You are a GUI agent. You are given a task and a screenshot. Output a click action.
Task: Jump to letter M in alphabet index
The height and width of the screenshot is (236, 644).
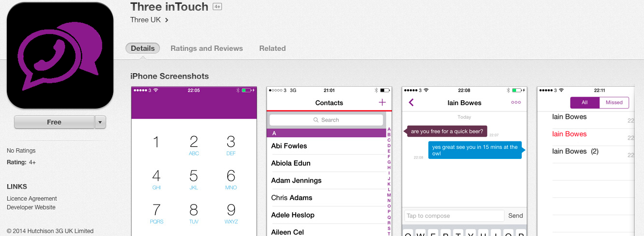coord(389,195)
